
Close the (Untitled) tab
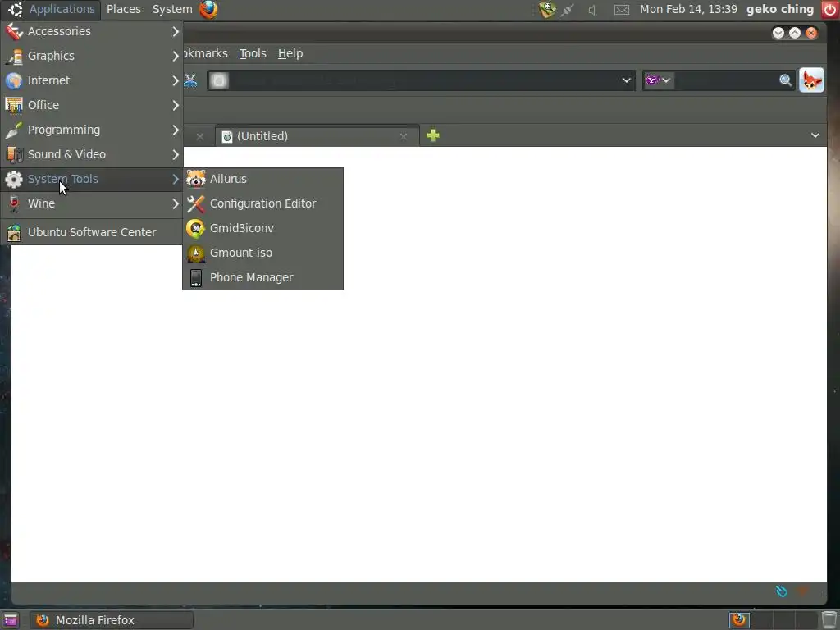(404, 137)
